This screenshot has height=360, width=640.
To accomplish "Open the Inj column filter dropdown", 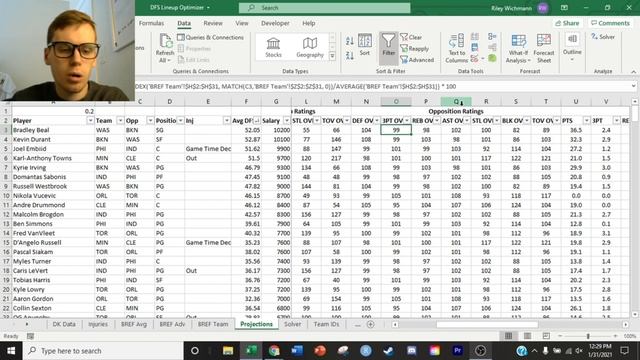I will coord(227,121).
